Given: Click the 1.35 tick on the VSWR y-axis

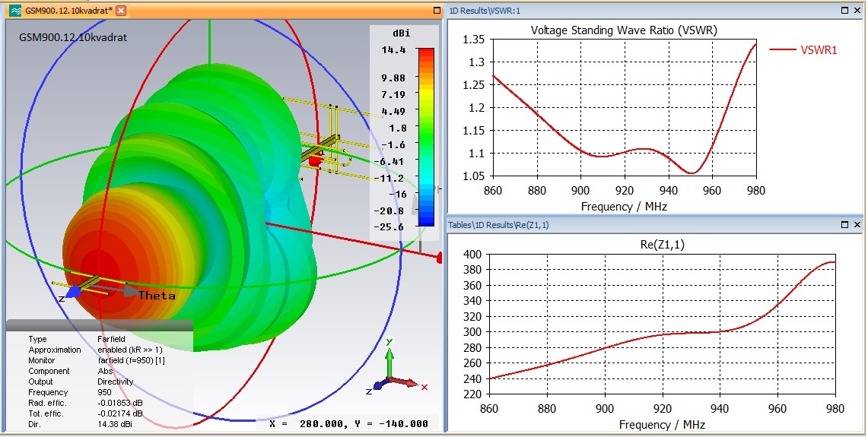Looking at the screenshot, I should point(473,40).
